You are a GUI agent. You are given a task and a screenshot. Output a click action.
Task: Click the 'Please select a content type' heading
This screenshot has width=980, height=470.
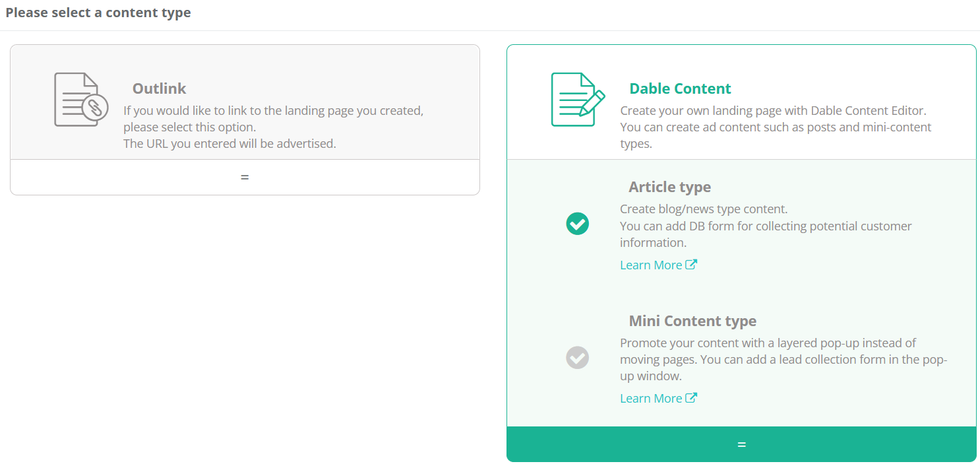point(98,13)
